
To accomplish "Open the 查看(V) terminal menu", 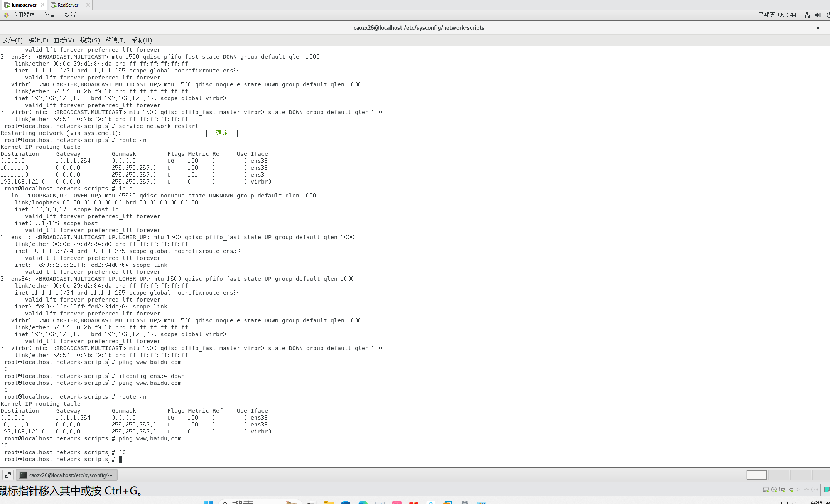I will point(64,40).
